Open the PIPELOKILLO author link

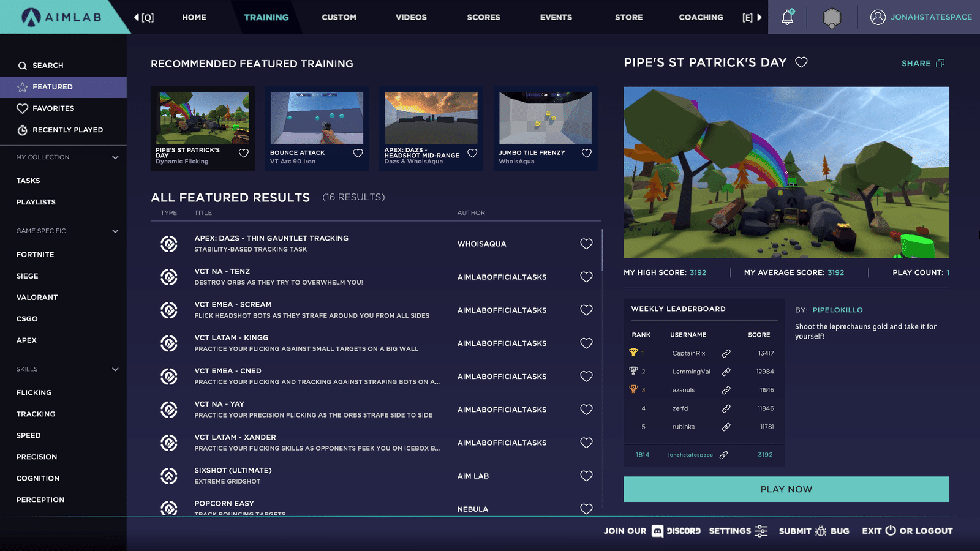(x=837, y=310)
